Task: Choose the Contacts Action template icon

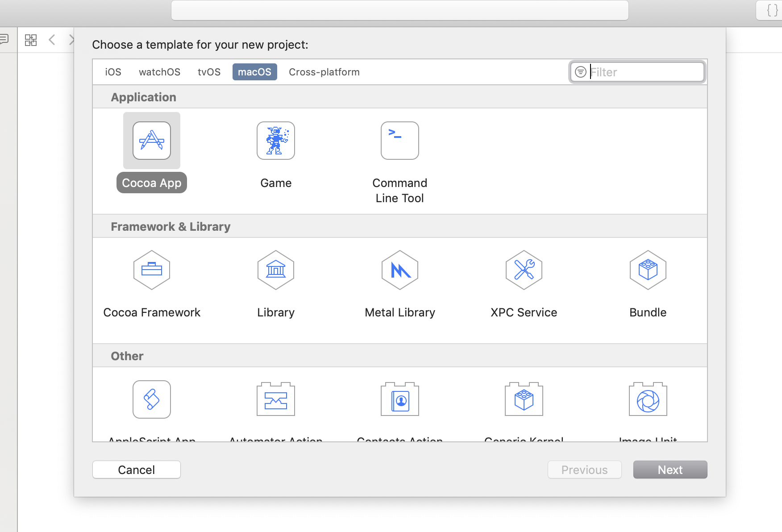Action: [400, 399]
